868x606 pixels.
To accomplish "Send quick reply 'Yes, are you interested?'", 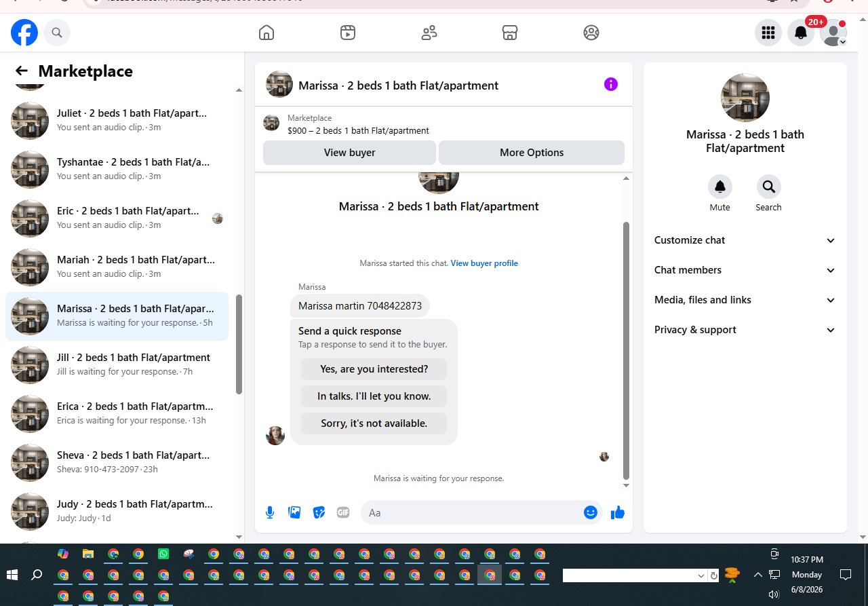I will [374, 369].
